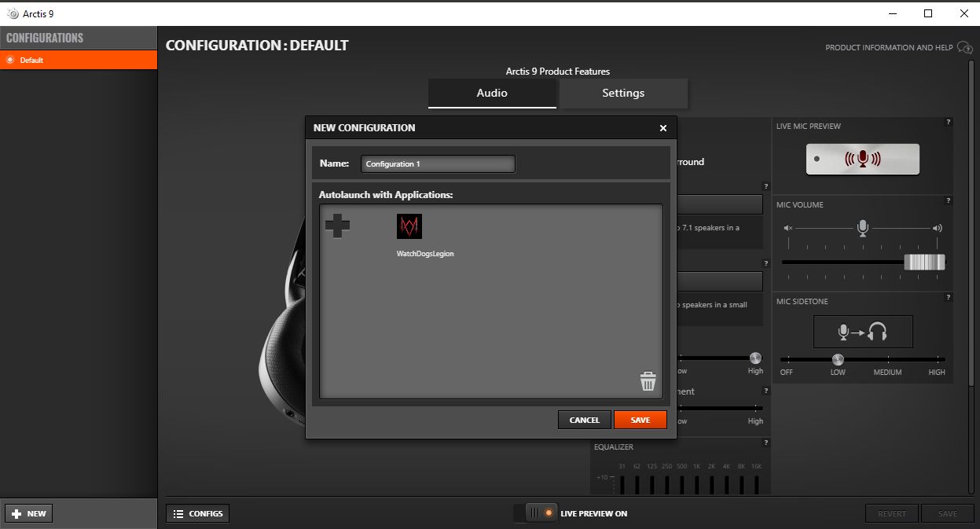This screenshot has height=529, width=980.
Task: Open help question mark for Mic Sidetone
Action: [x=949, y=297]
